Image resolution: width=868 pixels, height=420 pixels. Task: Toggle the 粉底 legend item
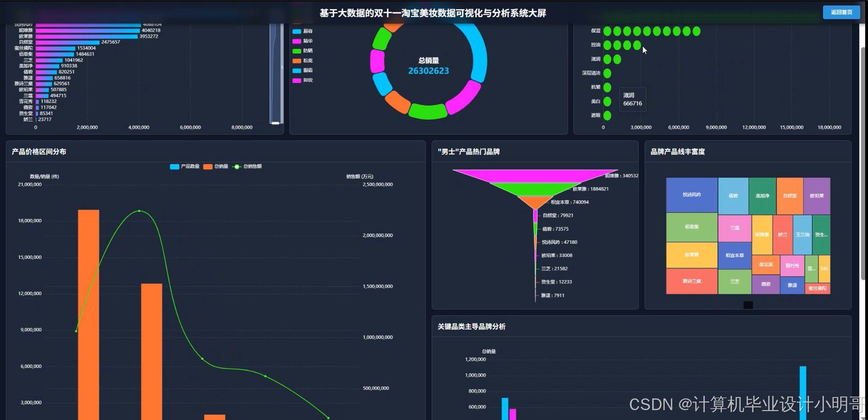303,61
